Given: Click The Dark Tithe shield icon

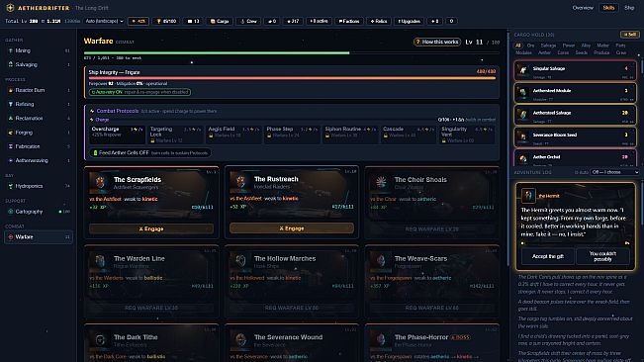Looking at the screenshot, I should (x=100, y=340).
